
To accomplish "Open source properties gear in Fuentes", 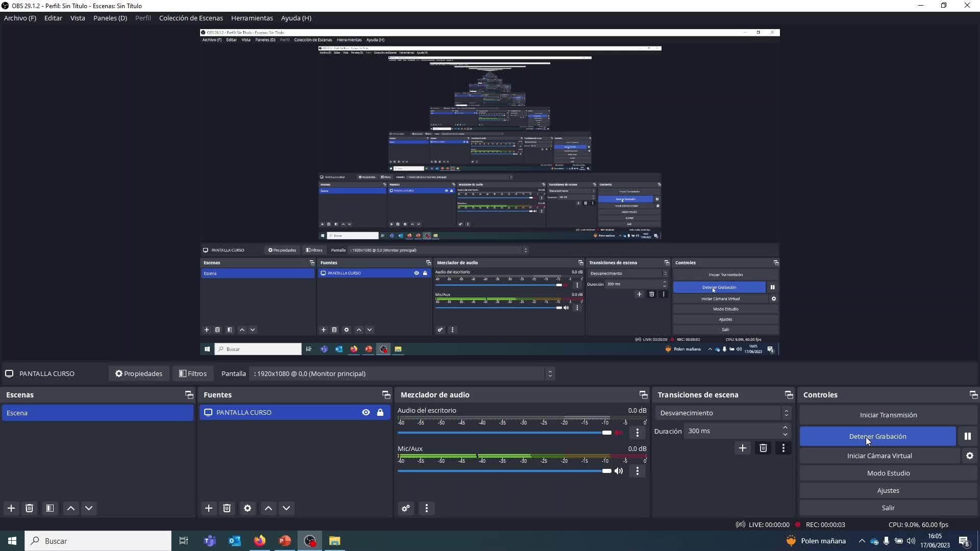I will 248,508.
